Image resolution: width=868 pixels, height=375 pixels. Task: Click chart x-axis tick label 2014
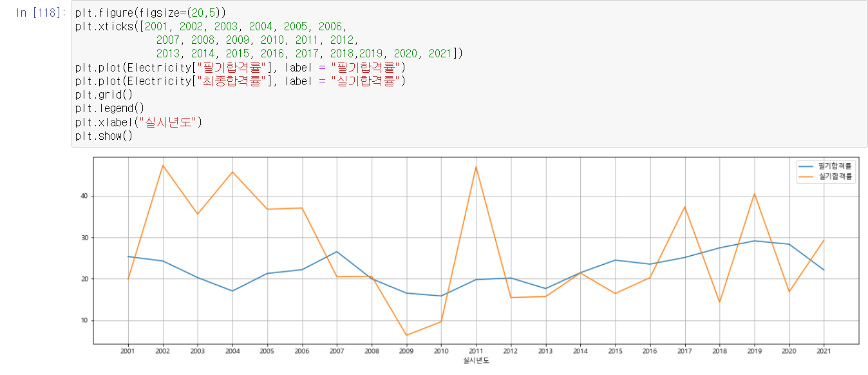(x=580, y=351)
